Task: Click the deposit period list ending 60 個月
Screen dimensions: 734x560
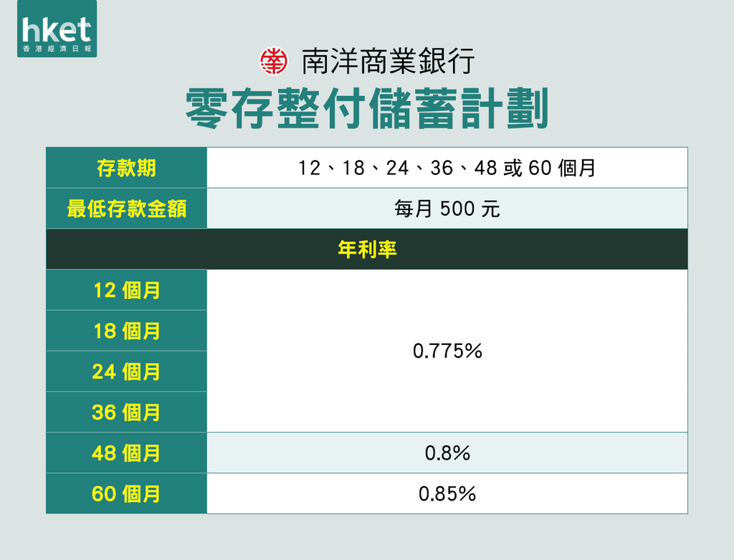Action: pyautogui.click(x=447, y=168)
